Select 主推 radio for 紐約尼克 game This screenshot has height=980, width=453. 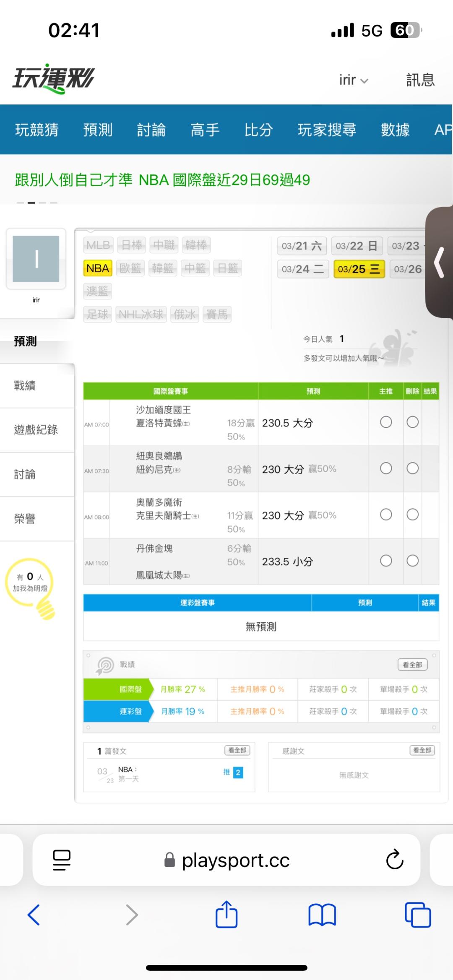[x=386, y=468]
